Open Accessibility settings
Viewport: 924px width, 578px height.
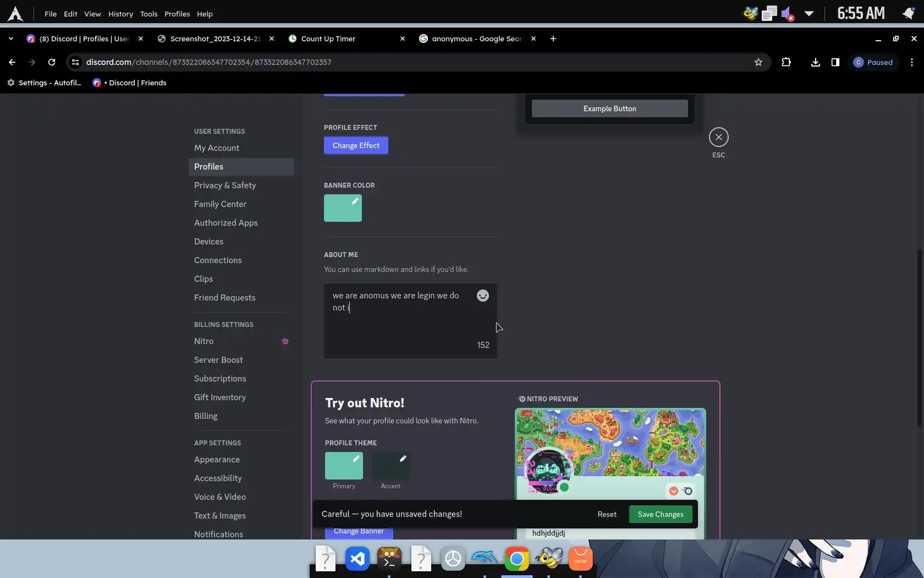[x=241, y=478]
